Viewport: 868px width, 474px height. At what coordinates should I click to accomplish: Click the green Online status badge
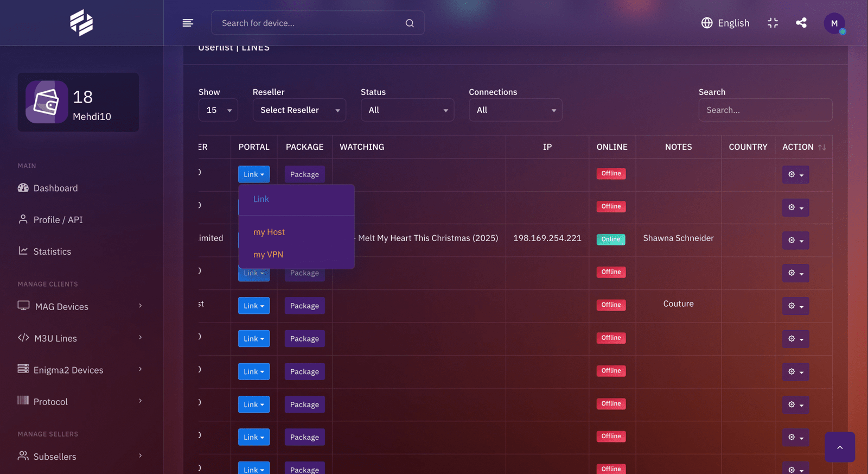tap(611, 239)
